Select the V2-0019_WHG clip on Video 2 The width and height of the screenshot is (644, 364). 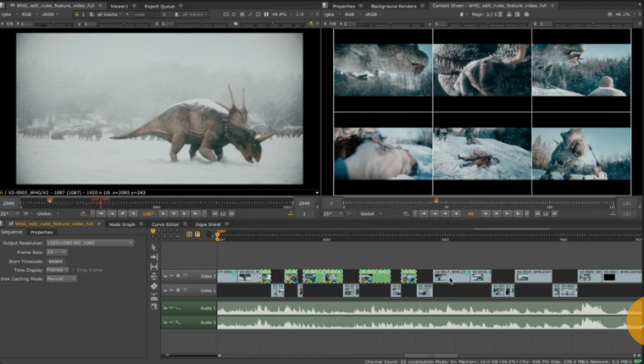click(x=534, y=276)
